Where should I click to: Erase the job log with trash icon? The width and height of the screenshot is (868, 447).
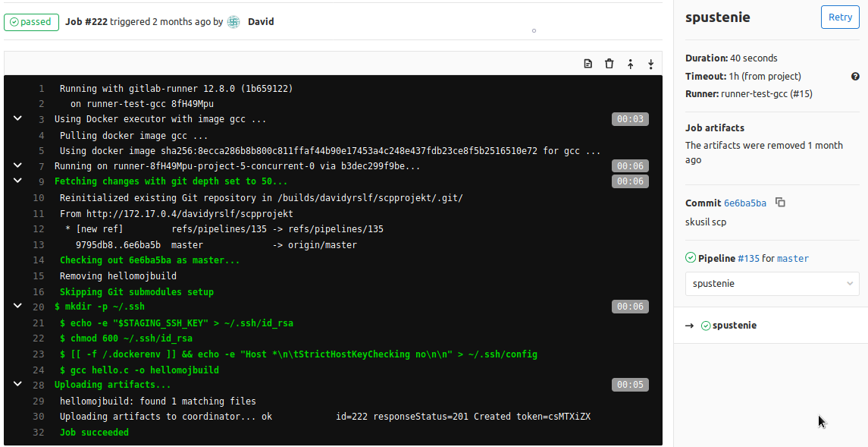tap(609, 64)
